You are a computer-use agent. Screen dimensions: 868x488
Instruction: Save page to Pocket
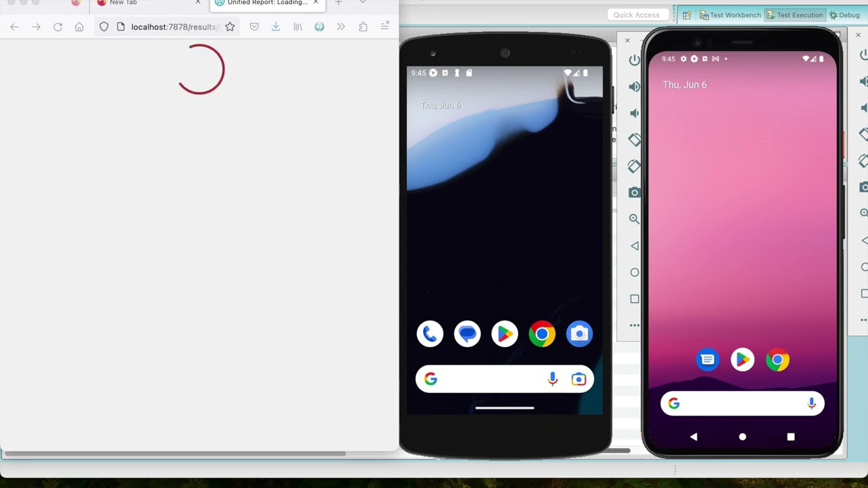point(254,26)
